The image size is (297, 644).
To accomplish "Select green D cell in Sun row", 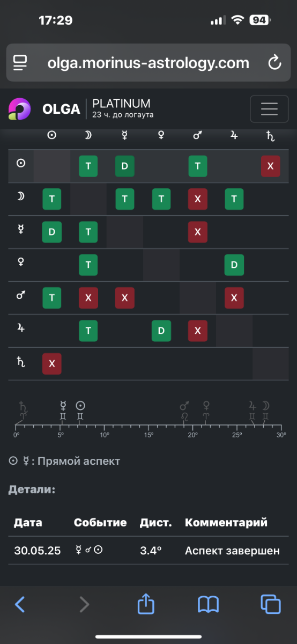I will click(124, 166).
